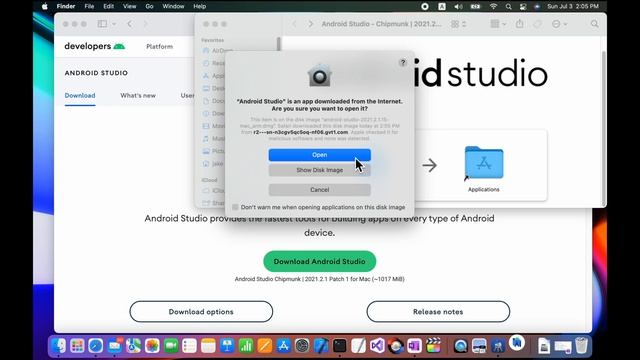Open the Trash in the Dock
Screen dimensions: 640x360
pos(582,346)
